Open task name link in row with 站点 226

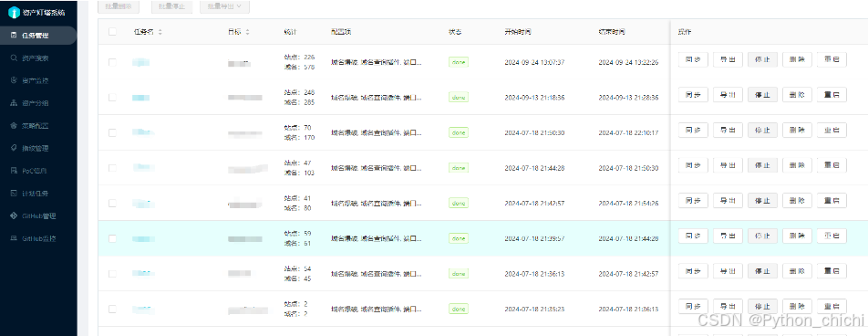pyautogui.click(x=140, y=62)
